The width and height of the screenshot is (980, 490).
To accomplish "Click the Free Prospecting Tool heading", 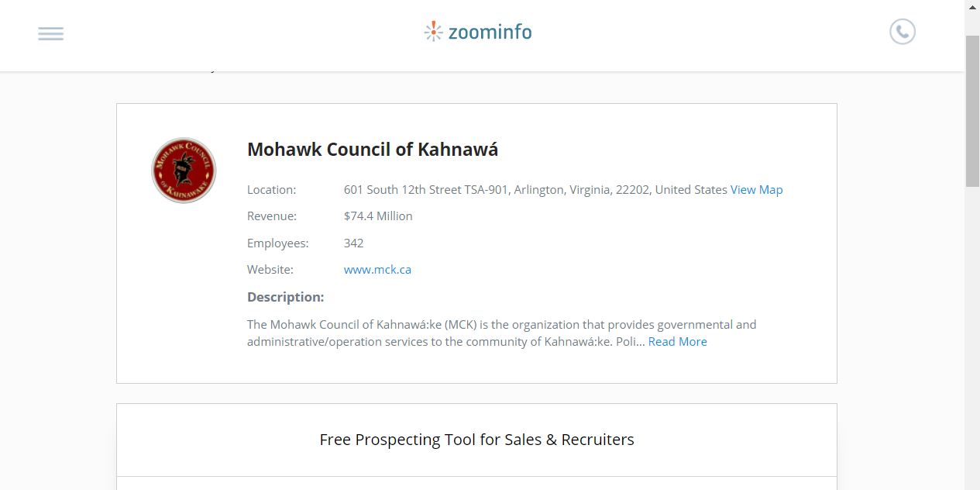I will click(476, 439).
